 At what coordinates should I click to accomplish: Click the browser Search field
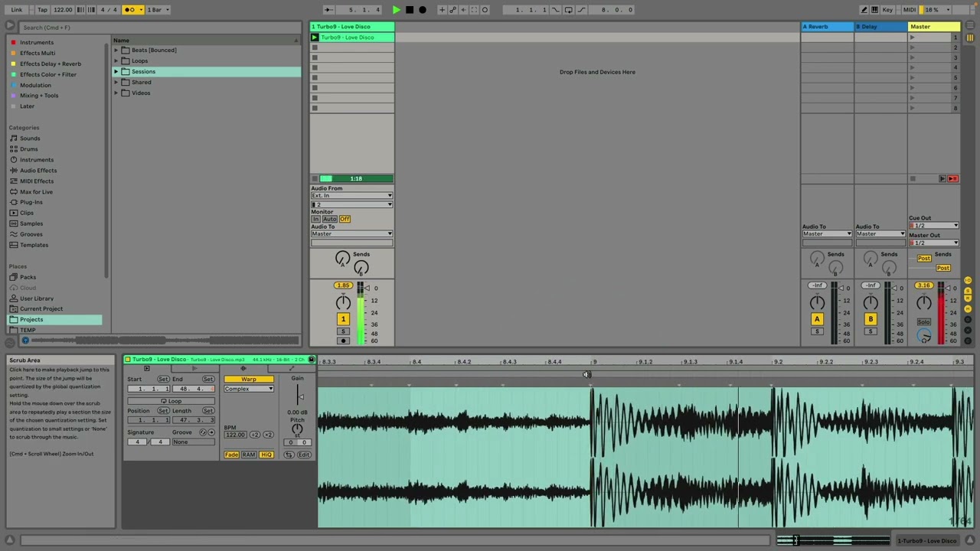tap(161, 28)
